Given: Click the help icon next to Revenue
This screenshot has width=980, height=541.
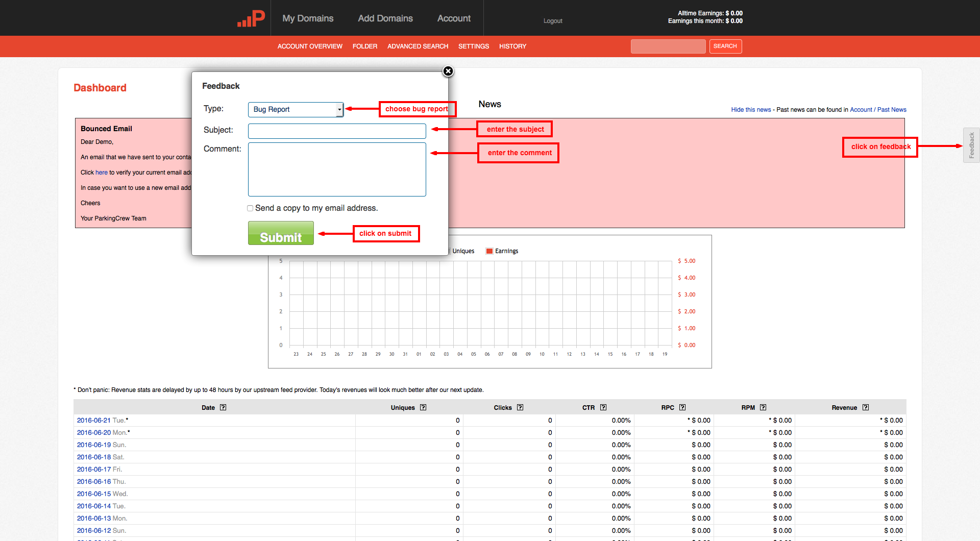Looking at the screenshot, I should coord(866,407).
